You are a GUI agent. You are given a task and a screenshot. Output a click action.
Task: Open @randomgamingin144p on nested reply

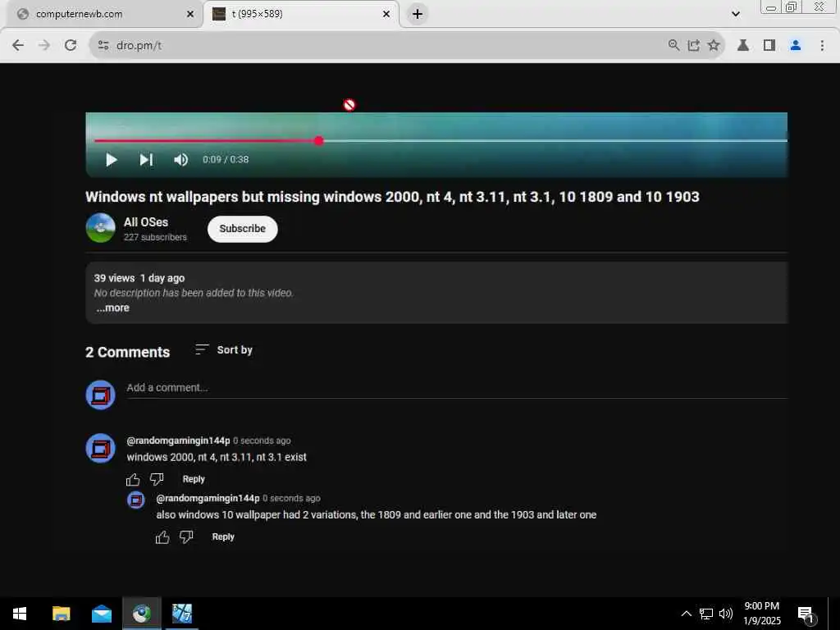208,498
